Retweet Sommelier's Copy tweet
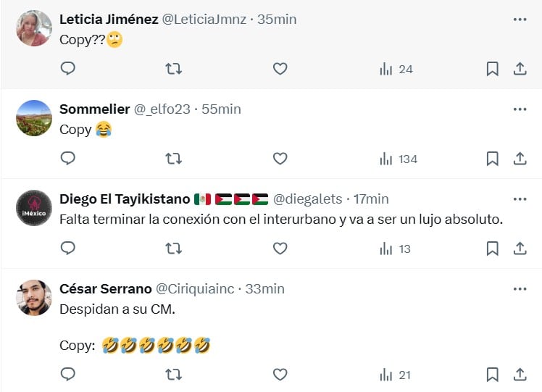 (x=174, y=159)
